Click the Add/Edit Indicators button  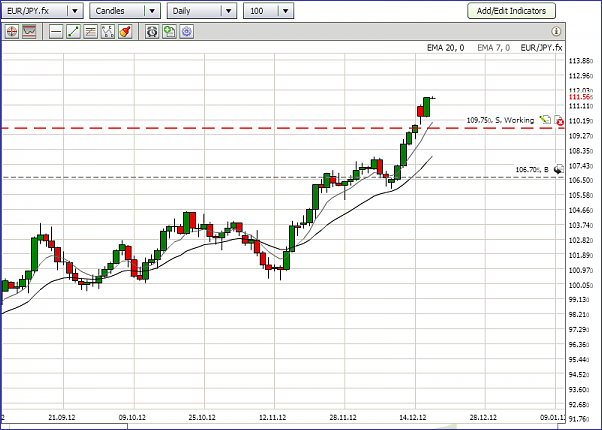click(x=511, y=11)
